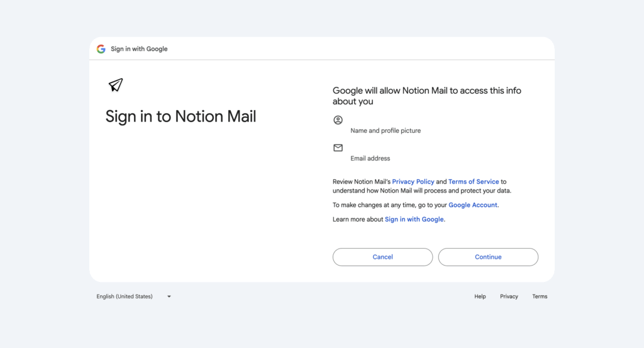Go to the Google Account link

point(473,205)
